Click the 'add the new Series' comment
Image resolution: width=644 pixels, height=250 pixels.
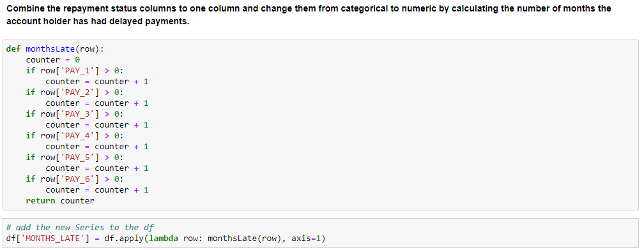[80, 228]
